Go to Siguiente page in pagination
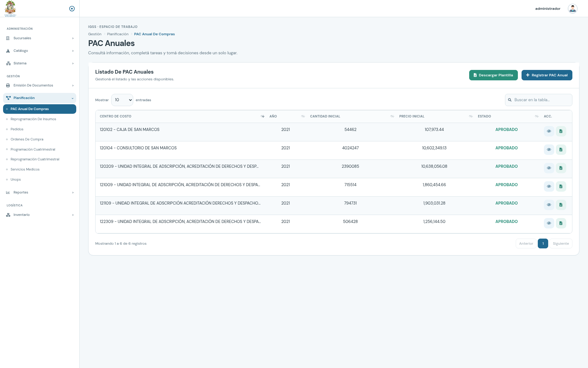The height and width of the screenshot is (368, 588). pyautogui.click(x=561, y=243)
